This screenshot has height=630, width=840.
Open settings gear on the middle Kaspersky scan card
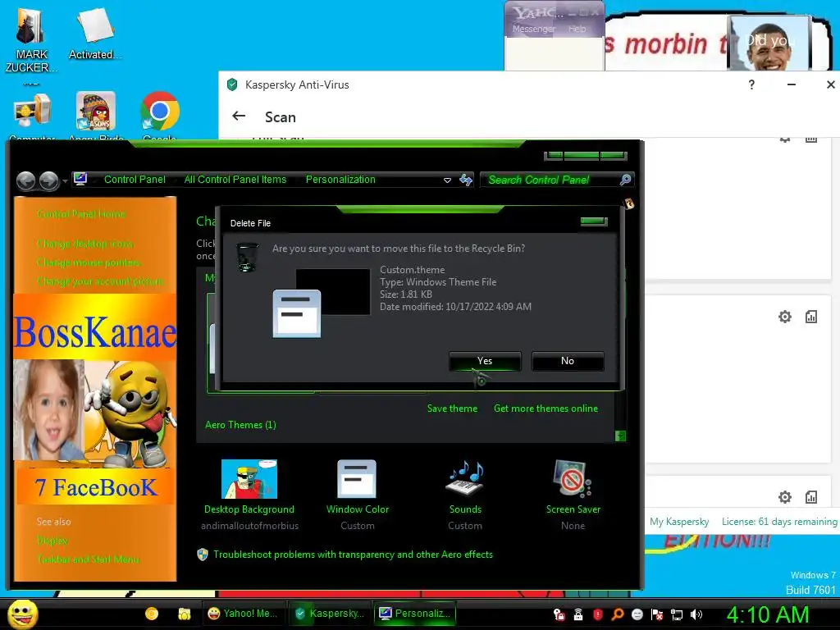click(785, 317)
